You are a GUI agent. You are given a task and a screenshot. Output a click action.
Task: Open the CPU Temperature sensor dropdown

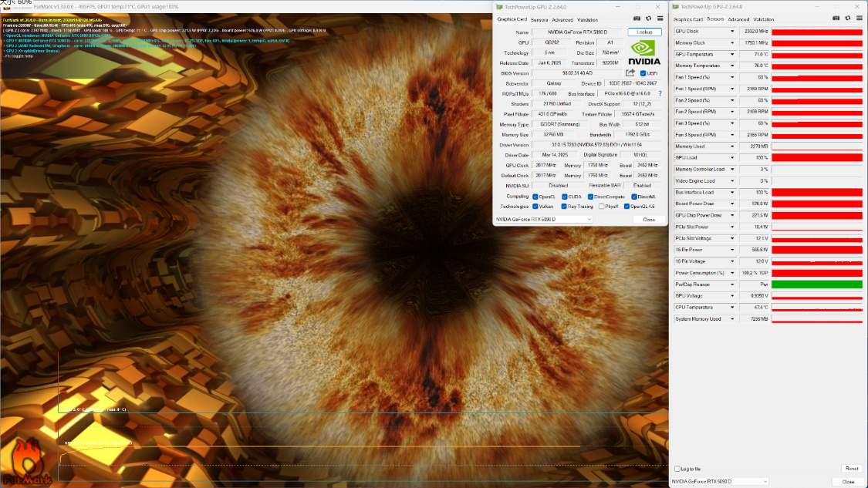pos(732,307)
